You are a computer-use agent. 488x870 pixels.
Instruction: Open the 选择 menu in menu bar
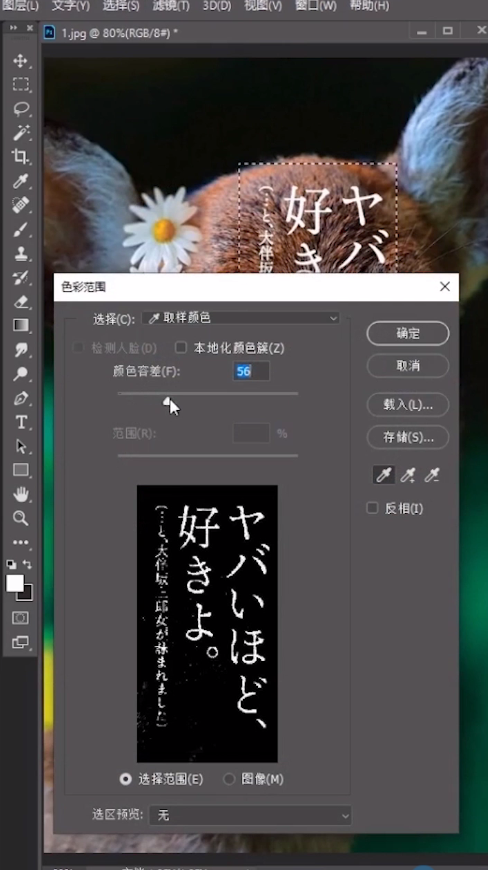[121, 6]
